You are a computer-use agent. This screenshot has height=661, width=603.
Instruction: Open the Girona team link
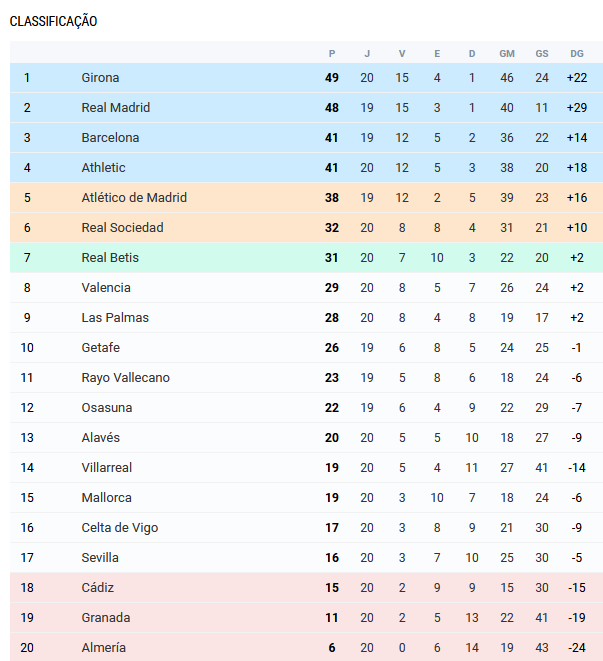[100, 78]
